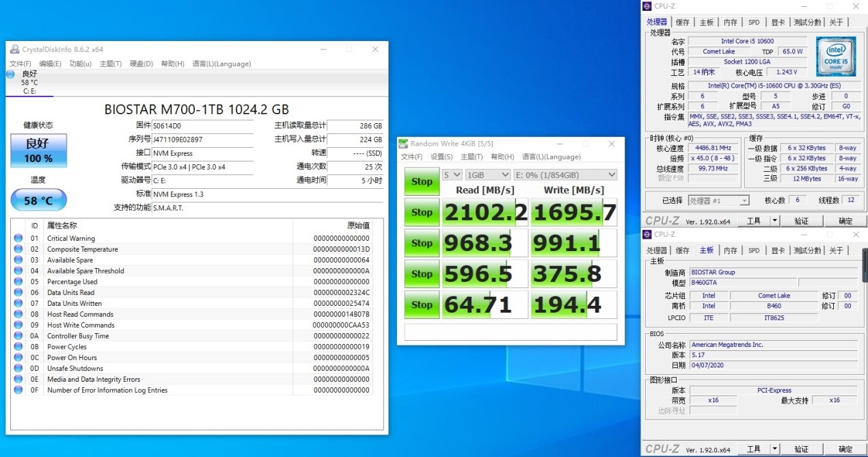Switch to 内存 tab in lower CPU-Z window
Image resolution: width=868 pixels, height=457 pixels.
(731, 250)
